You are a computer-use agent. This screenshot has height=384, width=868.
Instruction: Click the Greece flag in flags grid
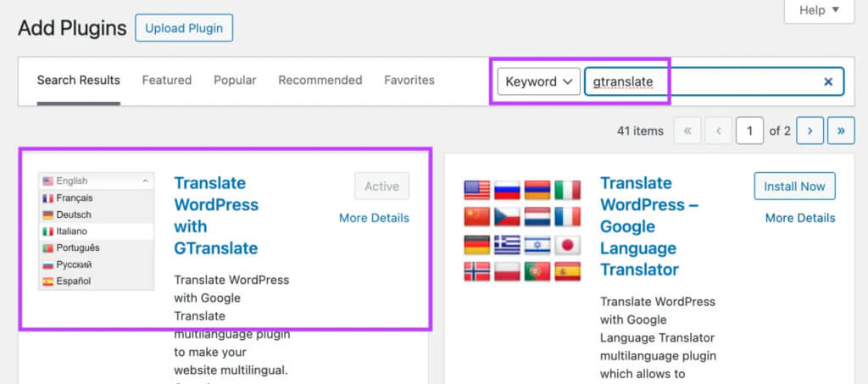[x=507, y=245]
